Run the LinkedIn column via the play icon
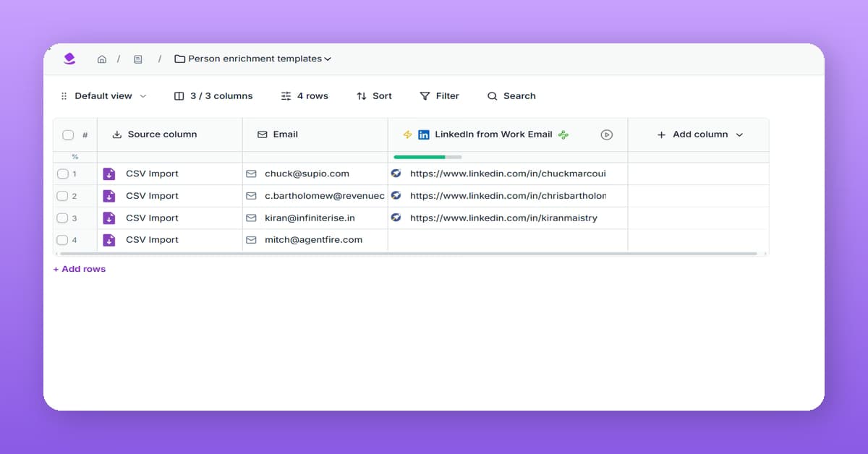 coord(607,134)
